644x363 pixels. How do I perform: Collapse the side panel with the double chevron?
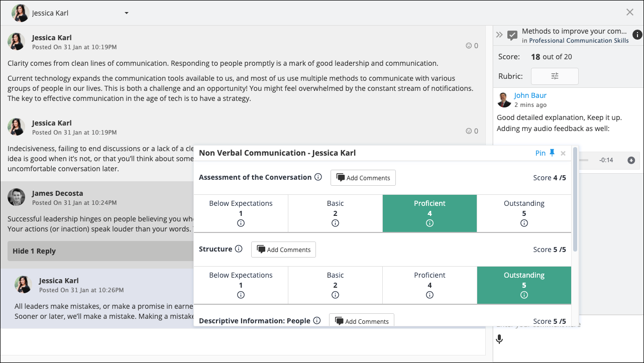499,35
